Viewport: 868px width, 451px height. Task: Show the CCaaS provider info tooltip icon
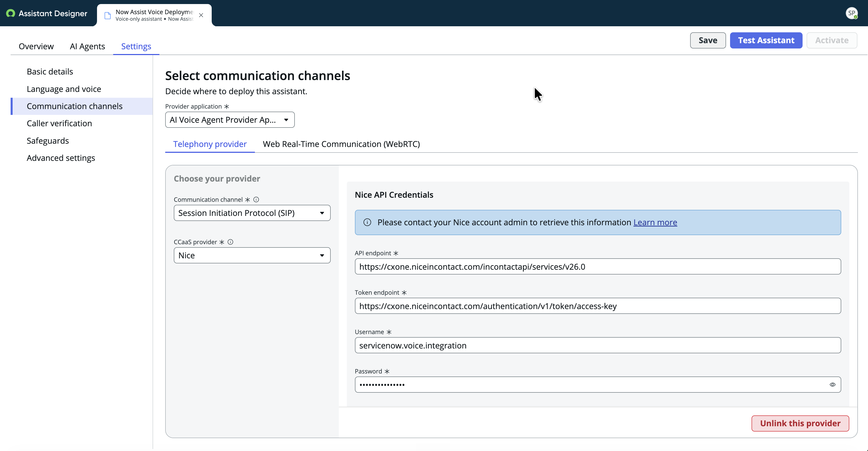[230, 242]
